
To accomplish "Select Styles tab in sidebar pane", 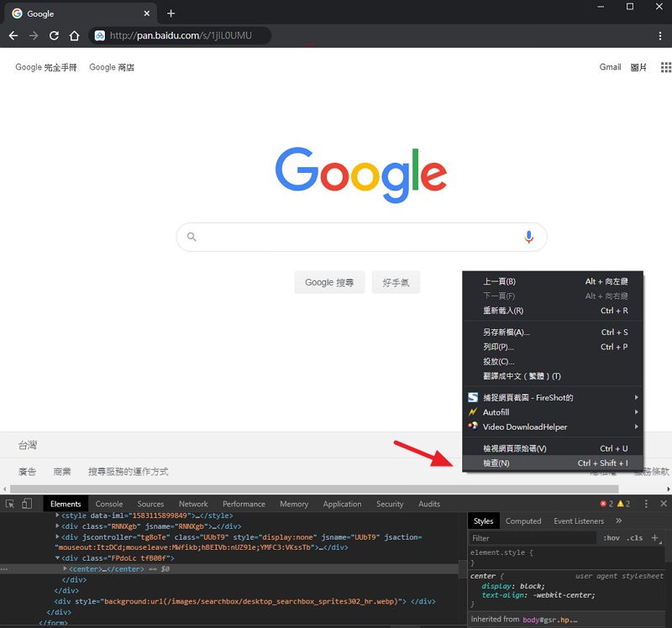I will coord(484,521).
